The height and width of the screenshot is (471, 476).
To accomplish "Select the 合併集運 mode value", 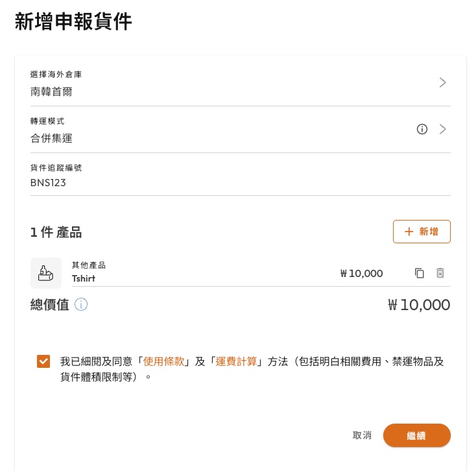I will pyautogui.click(x=51, y=138).
